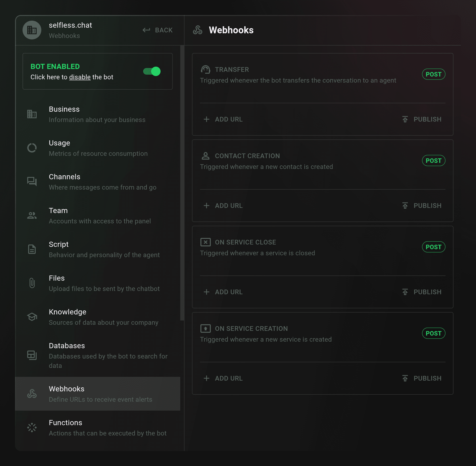Click the BACK button
Viewport: 476px width, 466px height.
(x=158, y=30)
